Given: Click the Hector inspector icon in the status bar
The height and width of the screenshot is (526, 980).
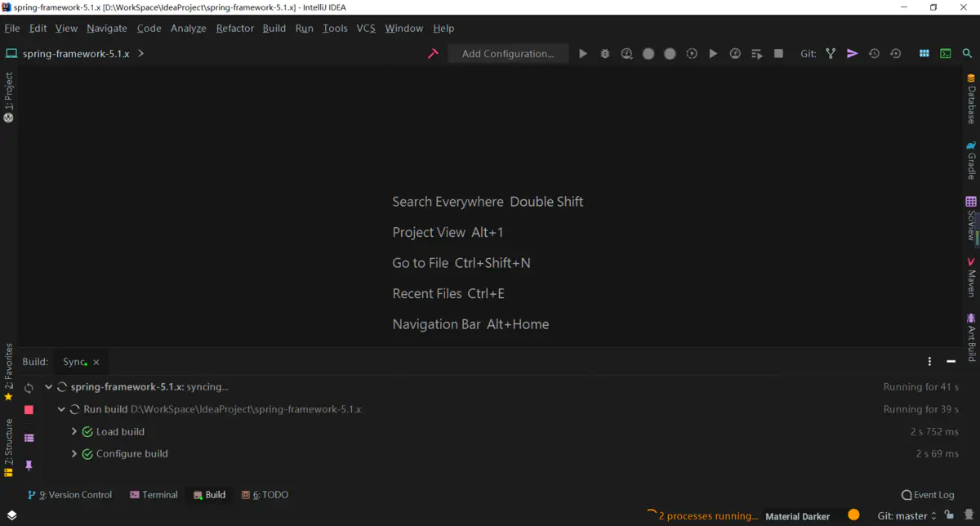Looking at the screenshot, I should pos(969,515).
